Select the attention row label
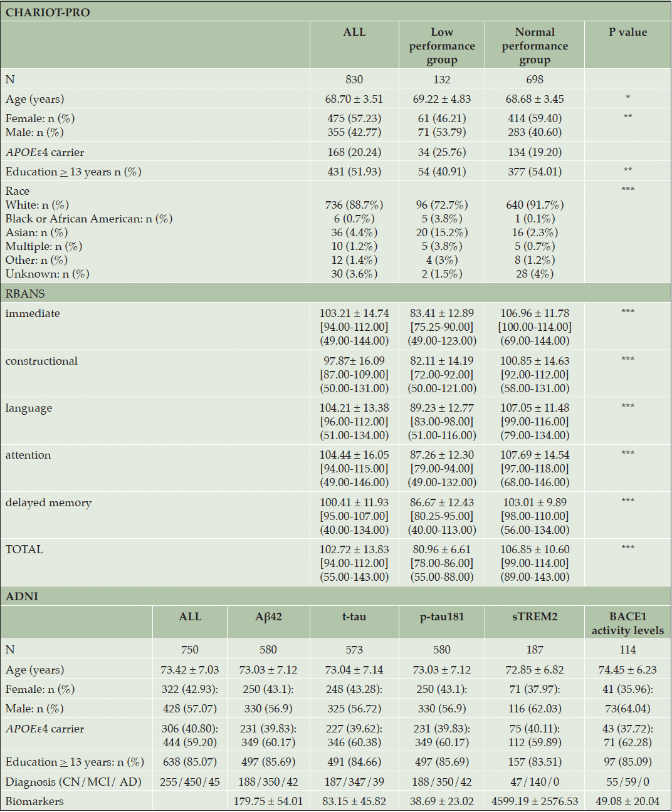672x812 pixels. pyautogui.click(x=28, y=455)
